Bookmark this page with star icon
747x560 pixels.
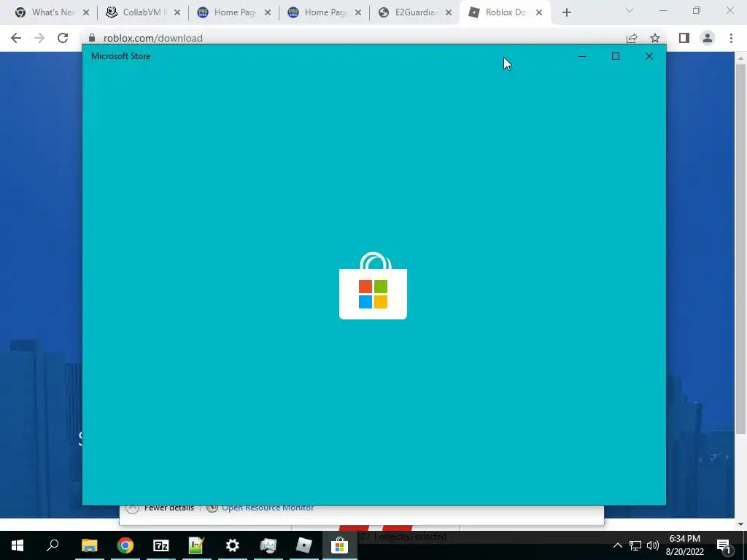click(655, 38)
